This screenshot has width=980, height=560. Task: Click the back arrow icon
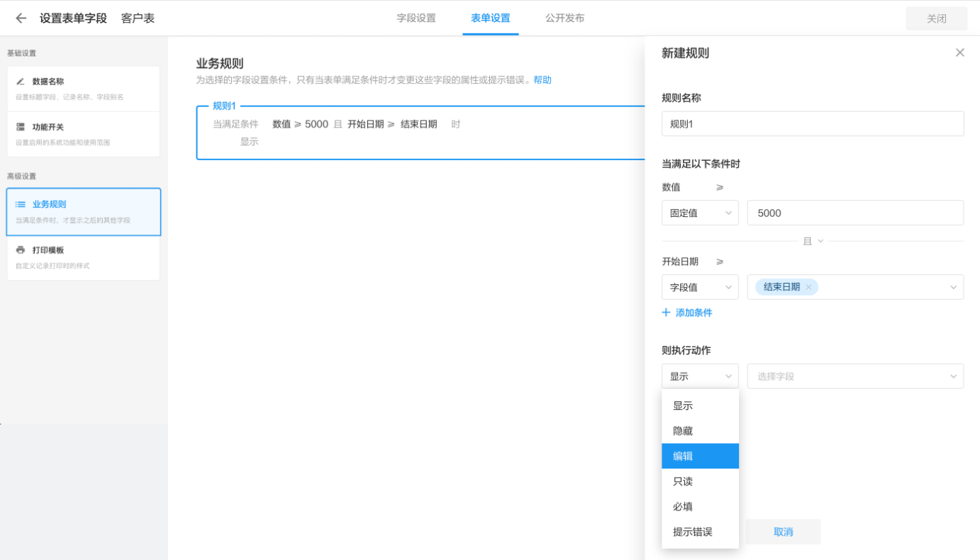click(21, 18)
